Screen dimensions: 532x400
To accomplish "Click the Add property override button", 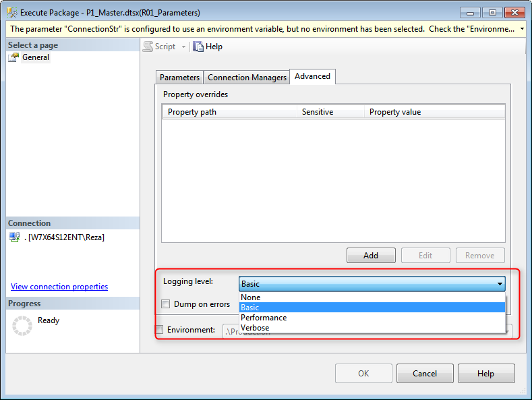I will (371, 256).
